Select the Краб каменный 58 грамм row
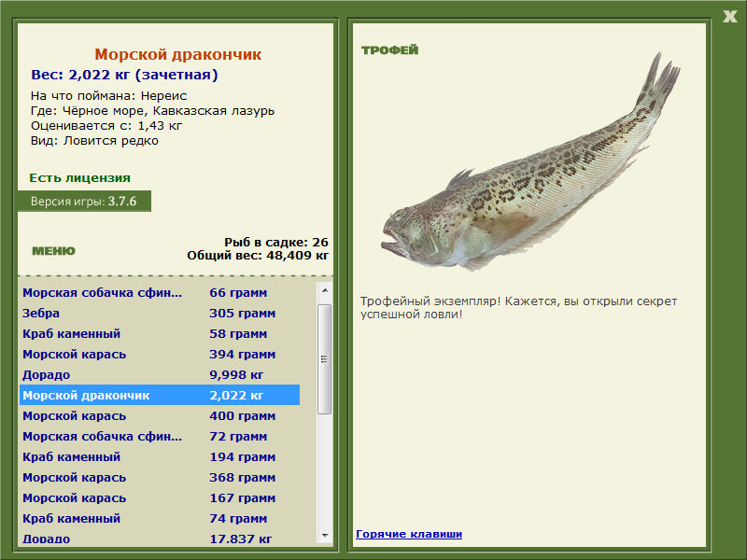Viewport: 747px width, 560px height. [160, 334]
